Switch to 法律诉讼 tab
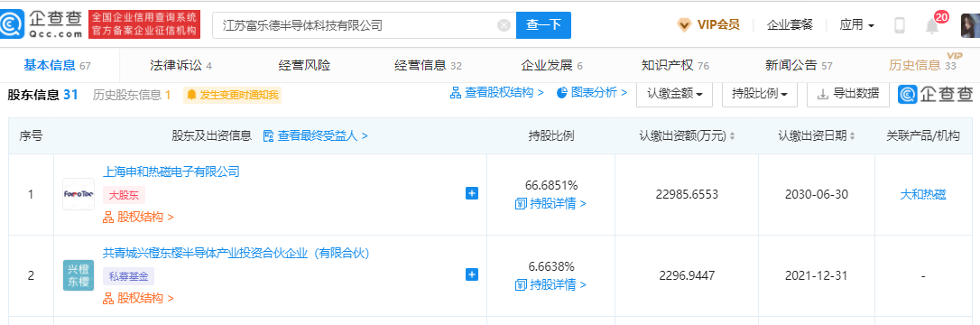Viewport: 980px width, 325px height. coord(180,65)
